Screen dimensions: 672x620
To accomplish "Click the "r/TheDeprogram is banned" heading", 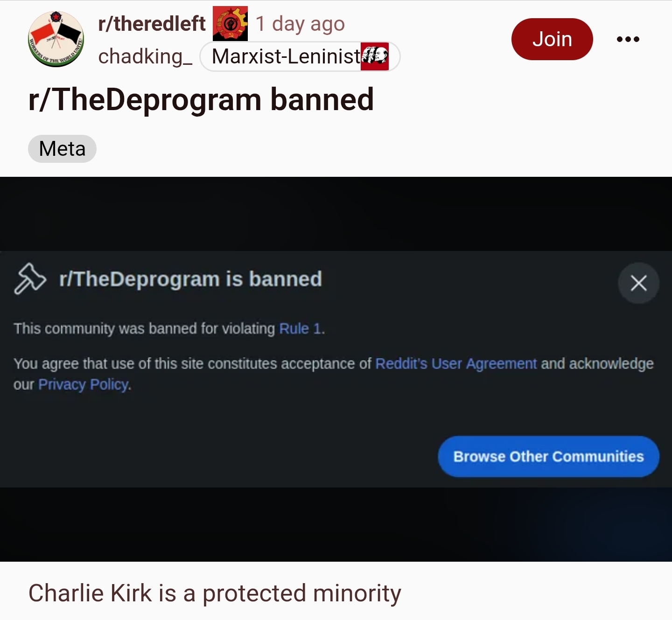I will [x=190, y=279].
